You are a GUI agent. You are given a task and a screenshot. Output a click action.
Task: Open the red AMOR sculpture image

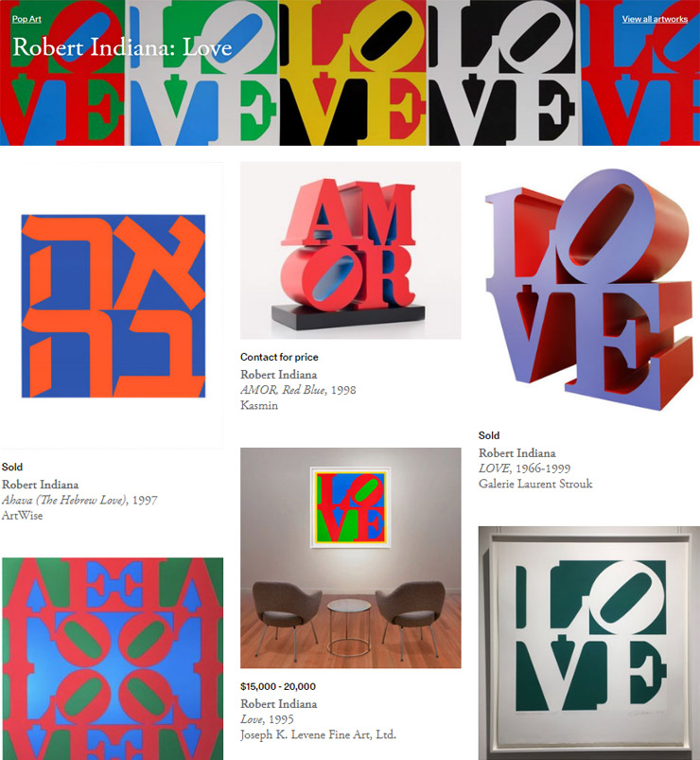[351, 251]
